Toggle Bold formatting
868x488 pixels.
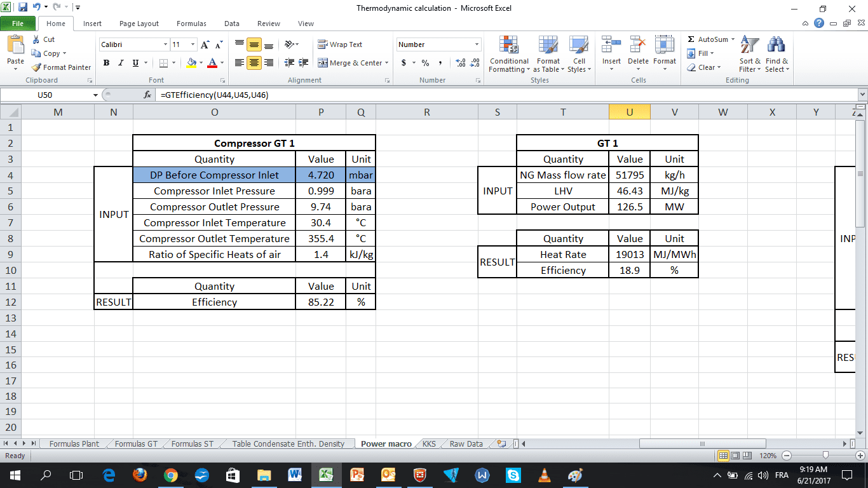[106, 63]
